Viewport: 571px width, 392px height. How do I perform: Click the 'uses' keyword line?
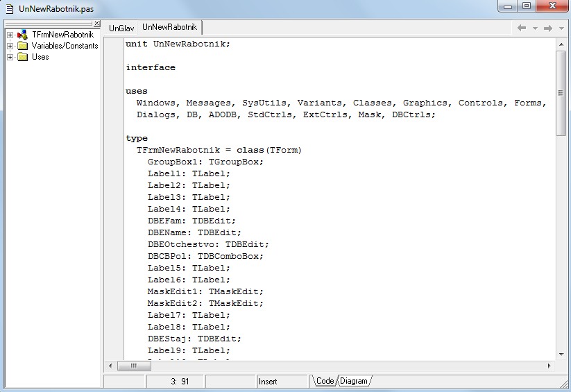coord(137,91)
